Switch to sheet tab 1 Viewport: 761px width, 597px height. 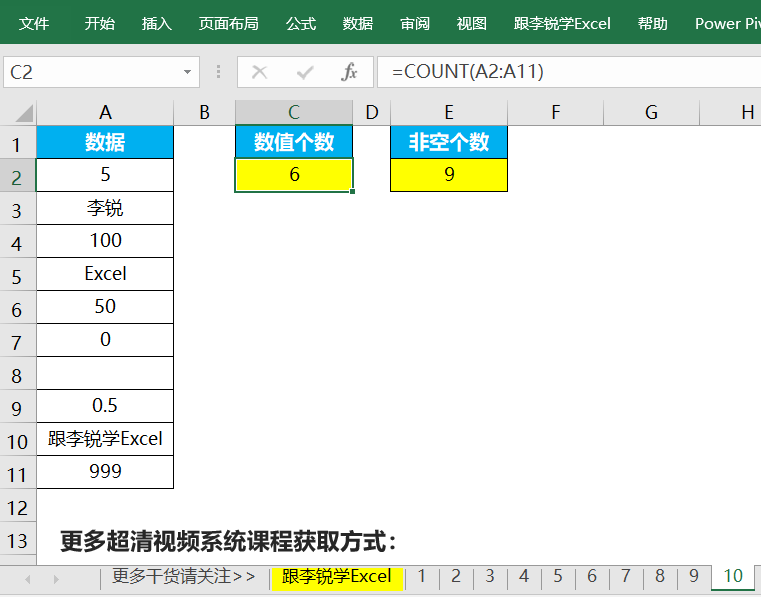pyautogui.click(x=422, y=577)
